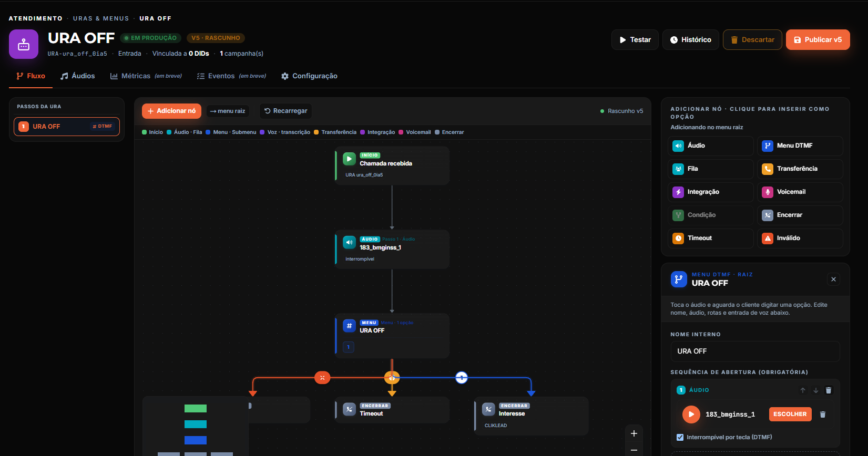Play the 183_bmginss_1 audio preview

pos(691,414)
